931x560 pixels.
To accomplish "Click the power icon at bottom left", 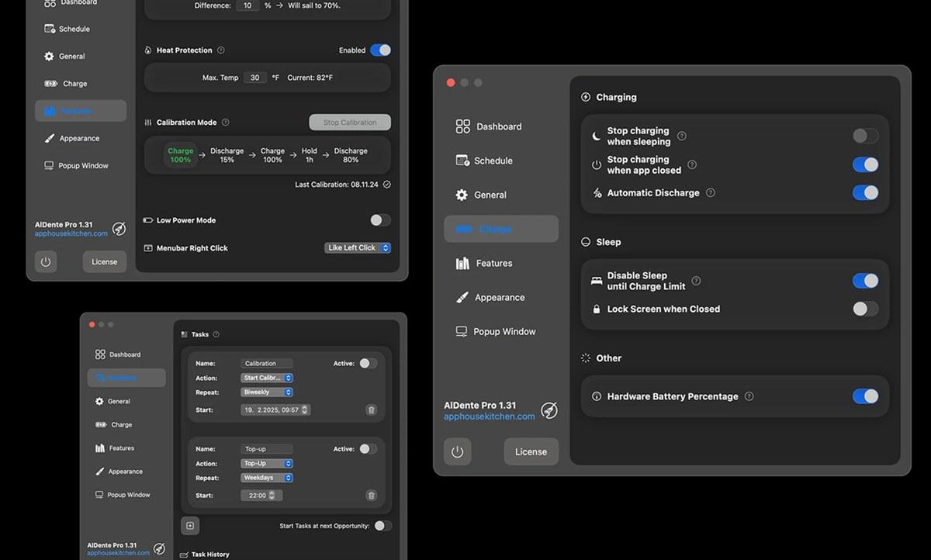I will 457,451.
